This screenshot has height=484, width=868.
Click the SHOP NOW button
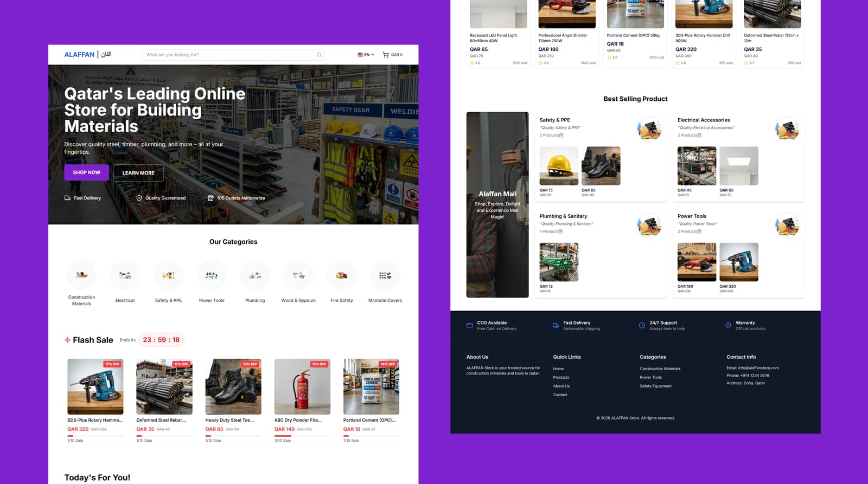pyautogui.click(x=87, y=172)
